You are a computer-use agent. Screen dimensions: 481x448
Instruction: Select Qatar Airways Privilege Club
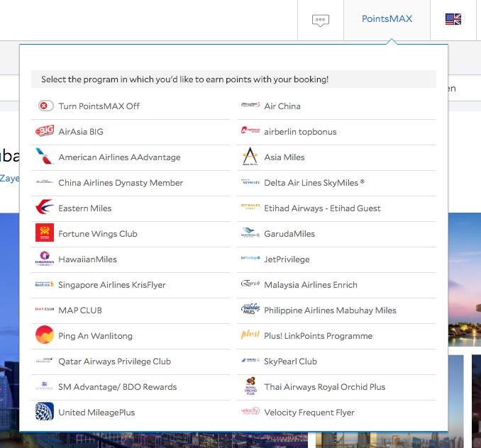[114, 362]
